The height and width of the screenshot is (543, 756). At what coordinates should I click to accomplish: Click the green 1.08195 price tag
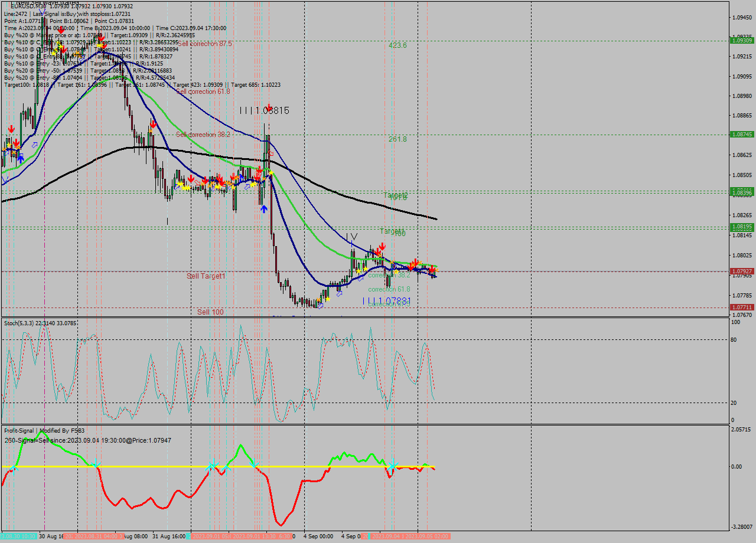pyautogui.click(x=742, y=227)
